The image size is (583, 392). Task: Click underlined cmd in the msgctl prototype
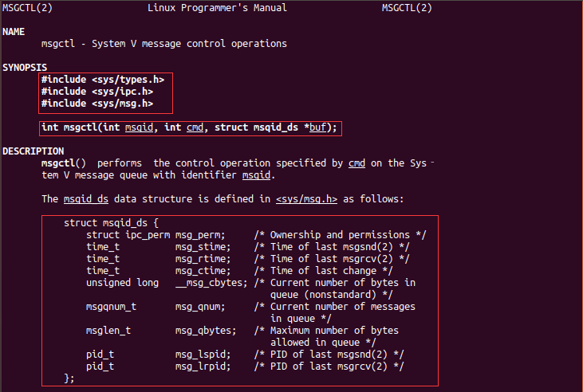pyautogui.click(x=195, y=127)
